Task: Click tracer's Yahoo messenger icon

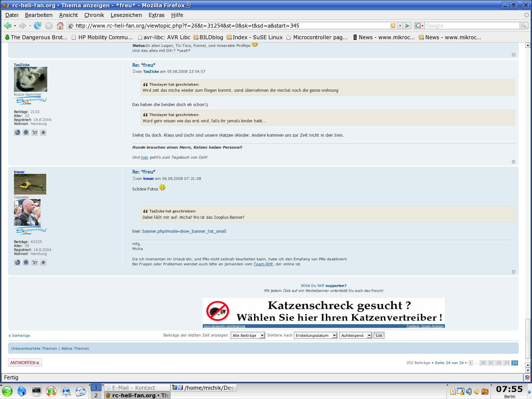Action: [35, 262]
